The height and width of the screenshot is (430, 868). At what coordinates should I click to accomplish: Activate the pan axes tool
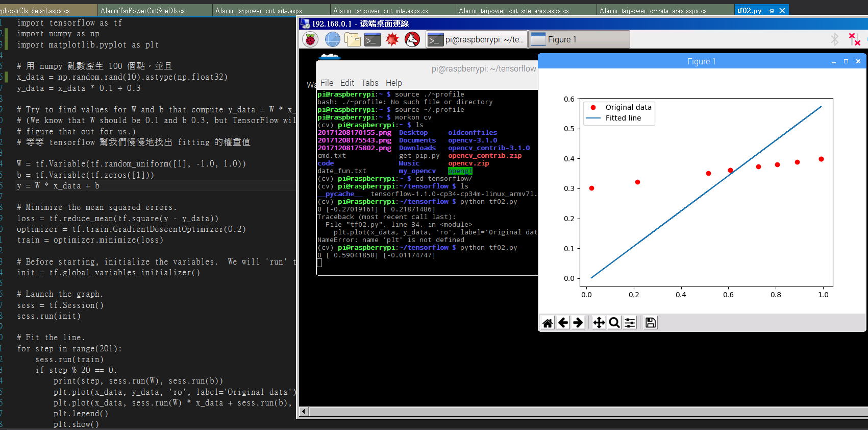tap(599, 323)
